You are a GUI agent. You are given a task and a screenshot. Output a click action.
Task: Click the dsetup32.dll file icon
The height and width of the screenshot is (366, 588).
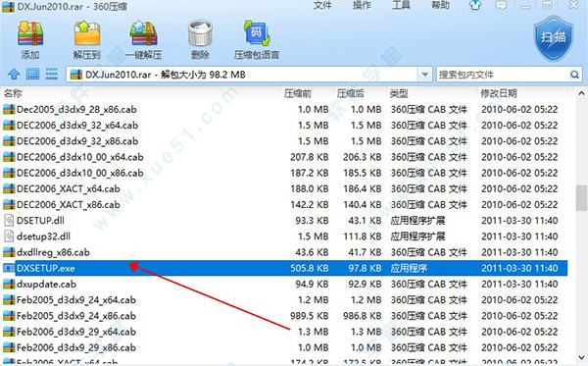coord(9,236)
